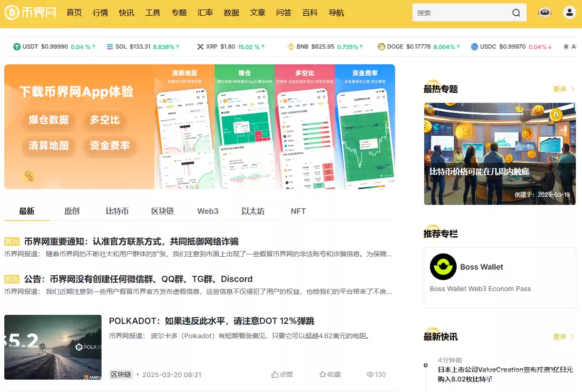Open the Boss Wallet column card
The width and height of the screenshot is (582, 392).
coord(500,277)
